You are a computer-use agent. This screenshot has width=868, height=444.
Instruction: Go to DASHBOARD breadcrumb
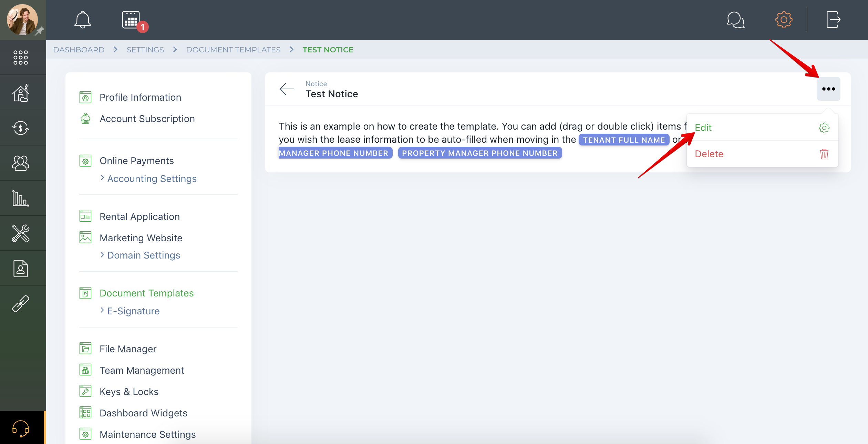point(79,50)
